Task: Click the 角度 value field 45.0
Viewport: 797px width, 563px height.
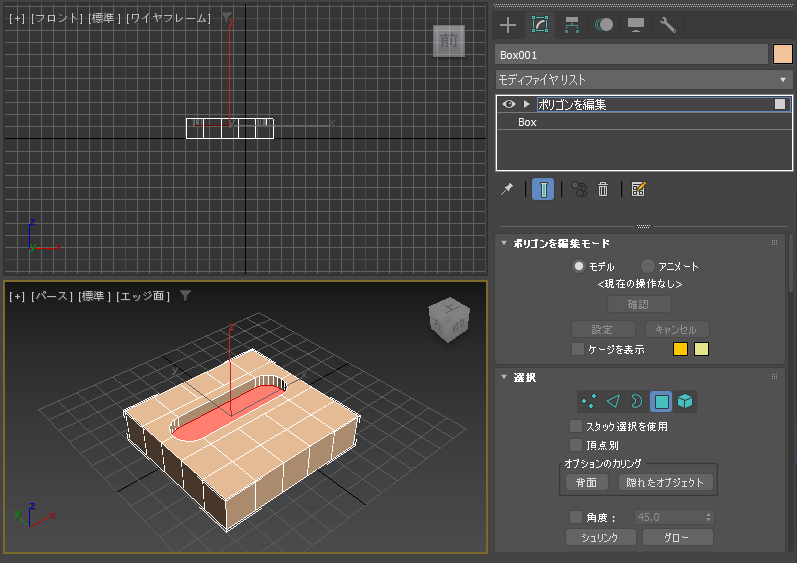Action: click(669, 517)
